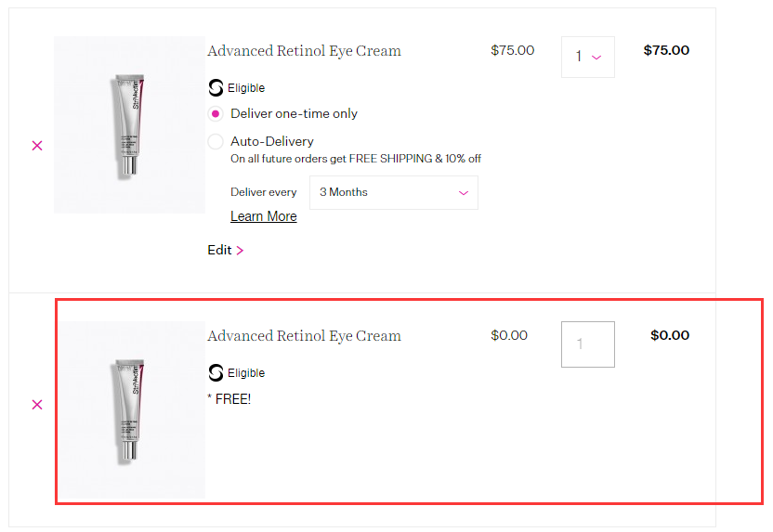Image resolution: width=773 pixels, height=532 pixels.
Task: Click the * FREE! label
Action: pyautogui.click(x=229, y=399)
